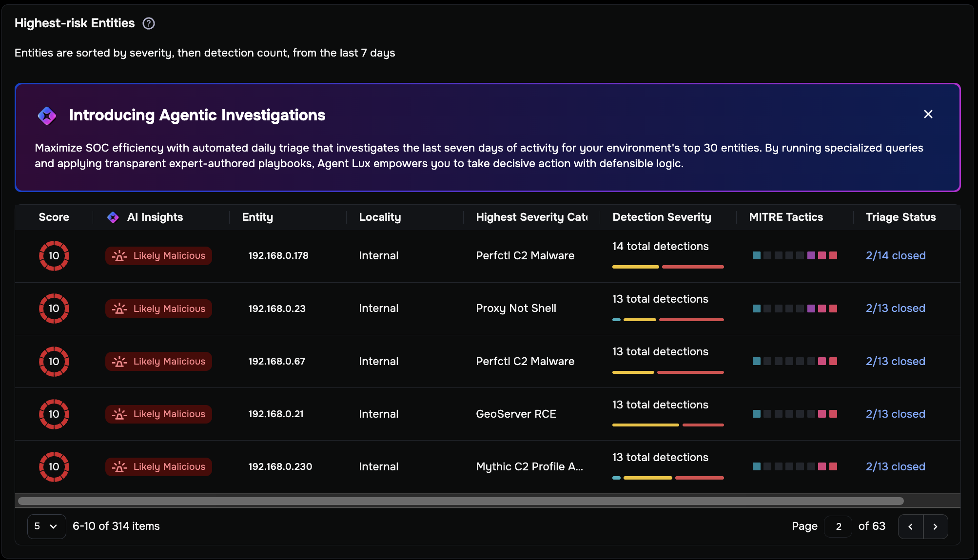Open 2/13 closed link for 192.168.0.67

pyautogui.click(x=896, y=361)
